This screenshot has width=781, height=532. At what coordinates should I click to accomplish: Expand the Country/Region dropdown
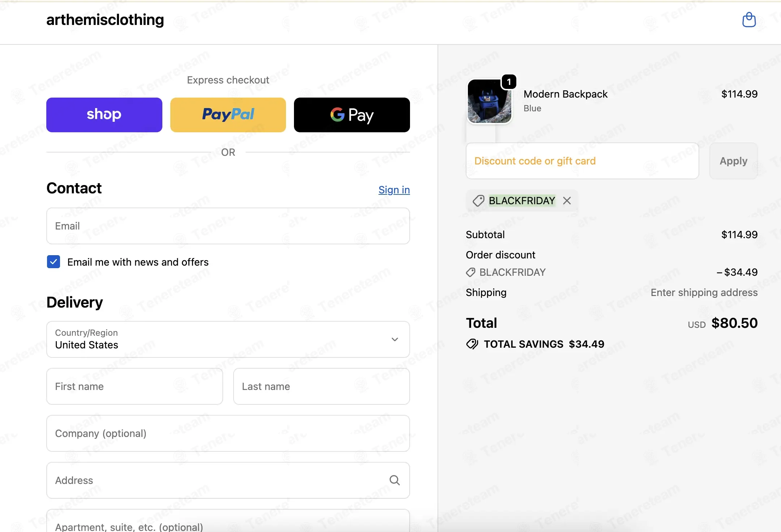click(228, 339)
